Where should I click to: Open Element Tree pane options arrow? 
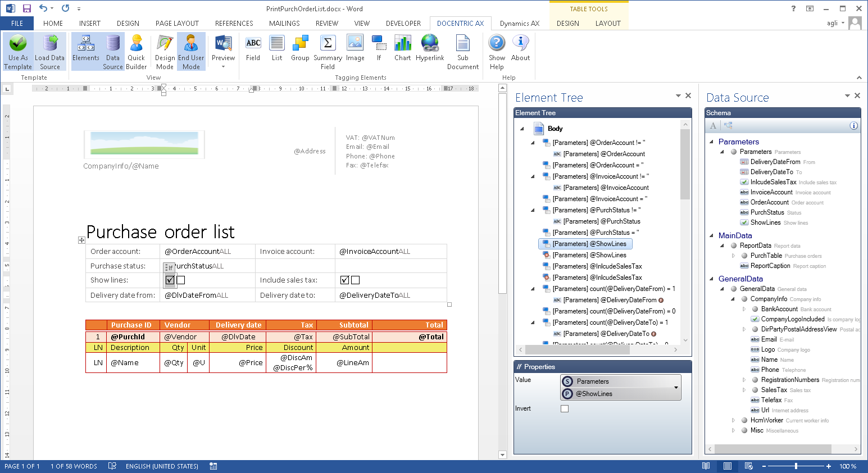678,96
